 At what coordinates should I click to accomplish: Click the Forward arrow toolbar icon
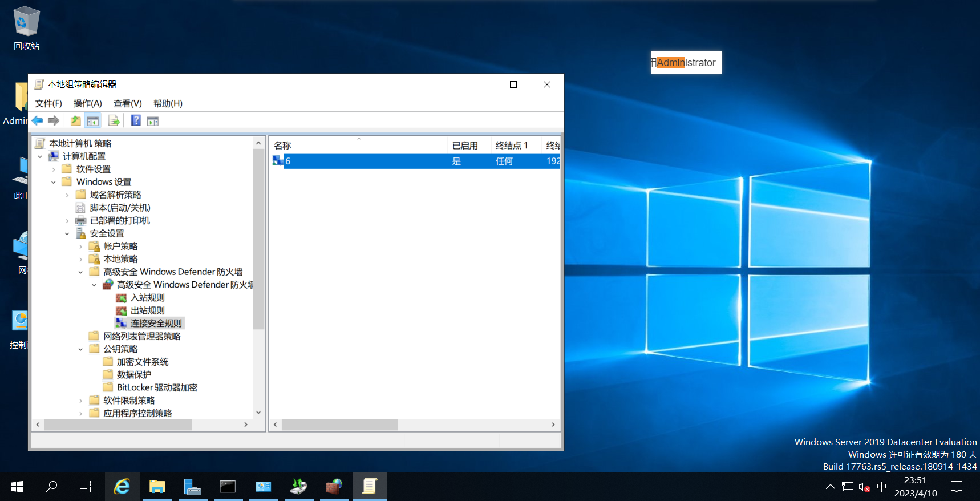point(54,120)
